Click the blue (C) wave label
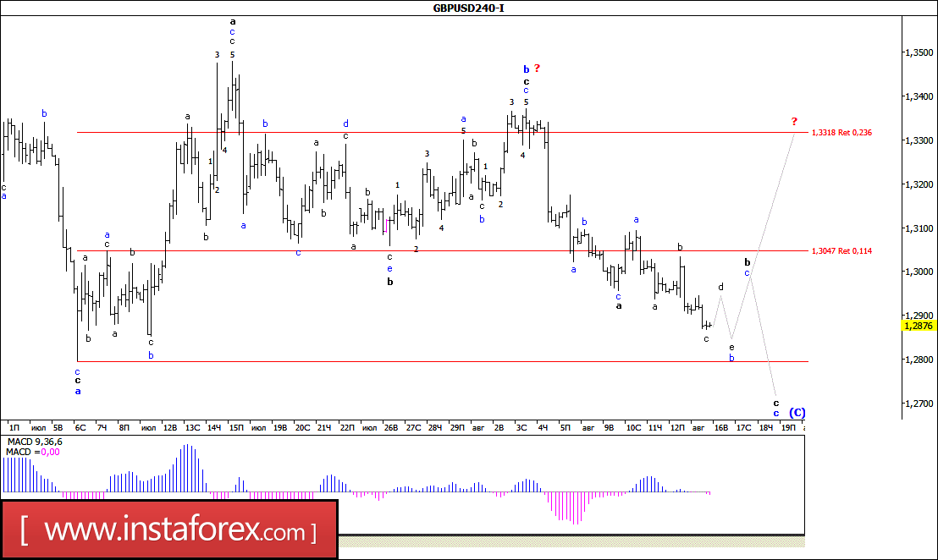 point(797,412)
